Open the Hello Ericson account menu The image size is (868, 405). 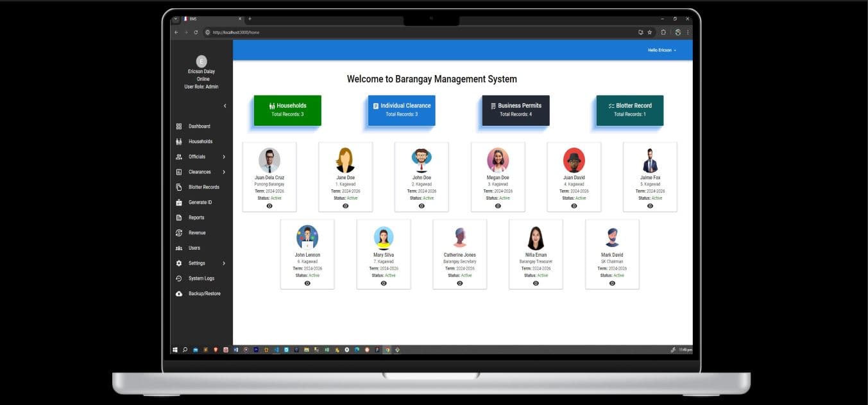[661, 49]
